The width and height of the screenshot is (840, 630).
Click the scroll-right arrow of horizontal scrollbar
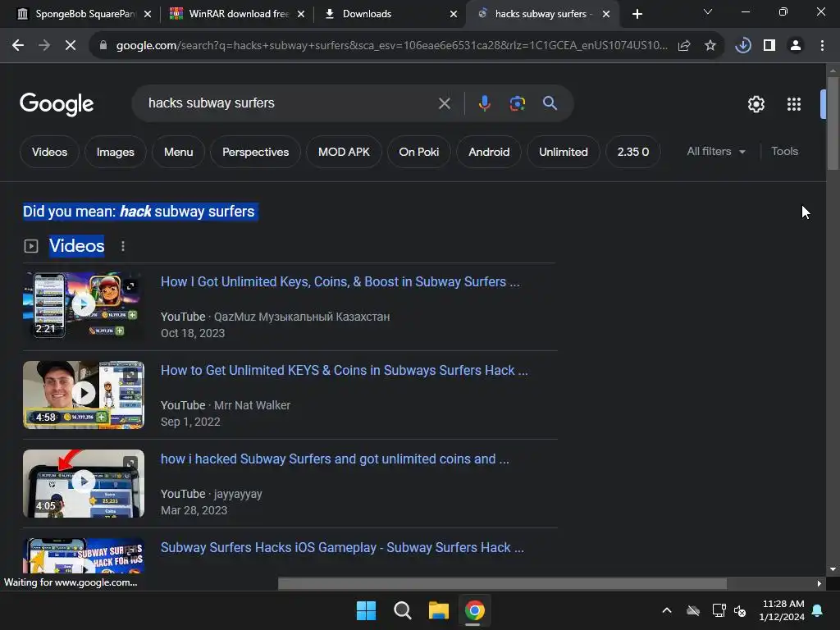(819, 583)
